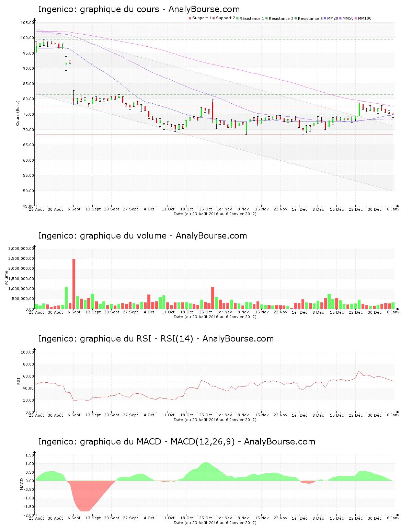This screenshot has height=532, width=412.
Task: Click the '22 Déc' date under the price chart
Action: coord(356,209)
